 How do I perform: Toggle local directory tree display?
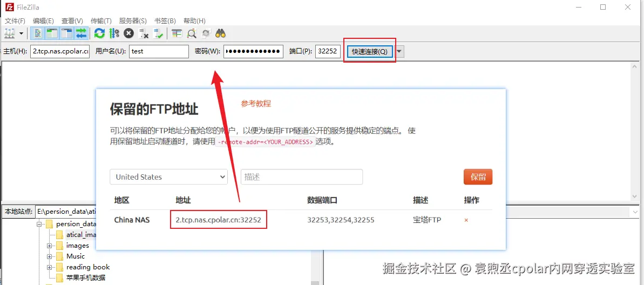[52, 33]
